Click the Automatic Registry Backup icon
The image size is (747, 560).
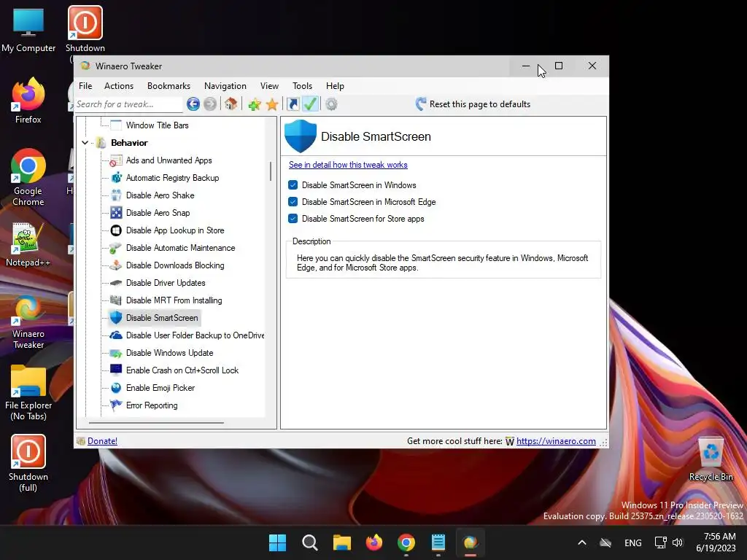point(116,178)
